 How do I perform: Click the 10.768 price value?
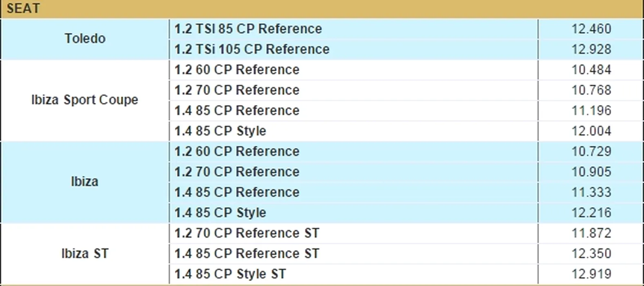(x=591, y=90)
